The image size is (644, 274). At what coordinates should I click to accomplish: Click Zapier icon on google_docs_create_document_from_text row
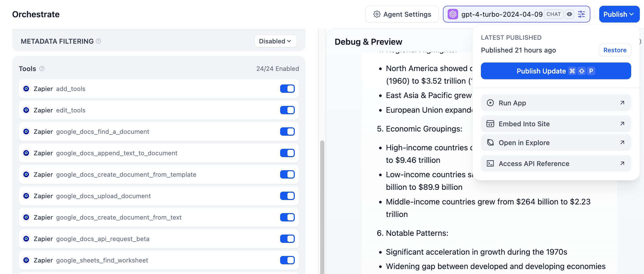26,217
